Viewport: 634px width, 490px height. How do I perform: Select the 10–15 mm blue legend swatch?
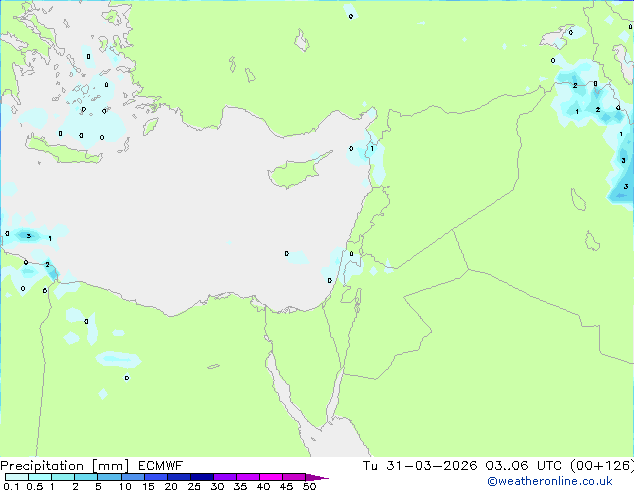(132, 477)
